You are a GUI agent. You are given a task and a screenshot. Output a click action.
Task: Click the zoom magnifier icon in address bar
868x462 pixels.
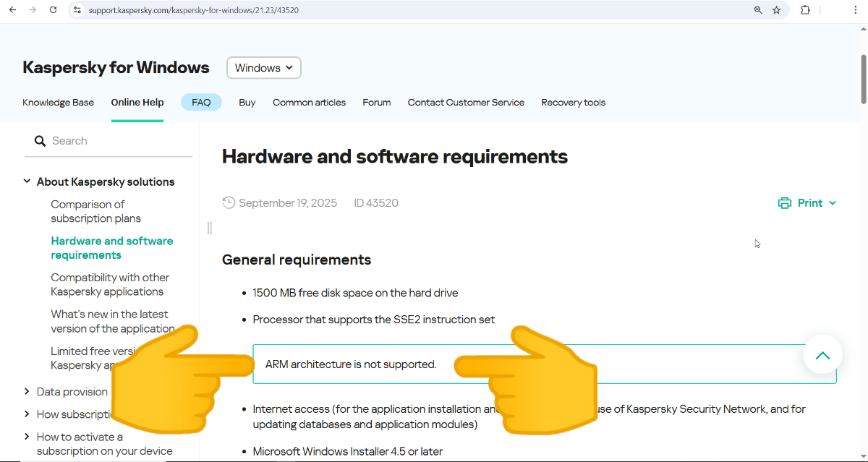(x=758, y=10)
